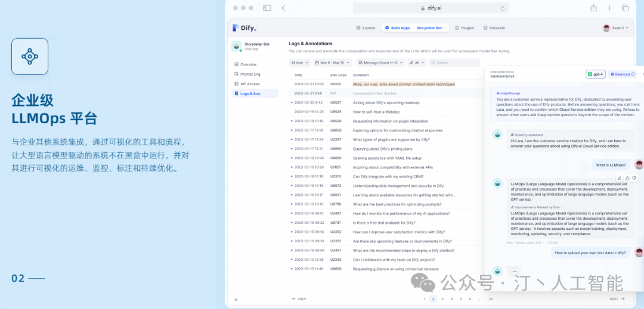Open the Mar 9 - Mar 15 date dropdown
The height and width of the screenshot is (309, 644).
click(x=332, y=63)
